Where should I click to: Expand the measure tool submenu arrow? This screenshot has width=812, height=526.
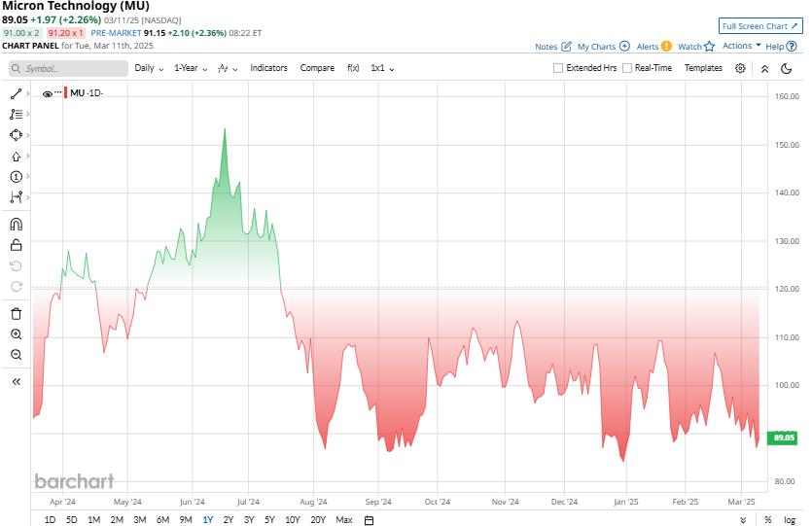point(27,197)
